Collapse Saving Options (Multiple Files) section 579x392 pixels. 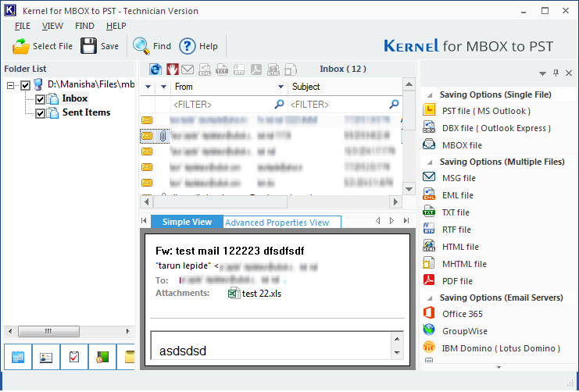[430, 162]
